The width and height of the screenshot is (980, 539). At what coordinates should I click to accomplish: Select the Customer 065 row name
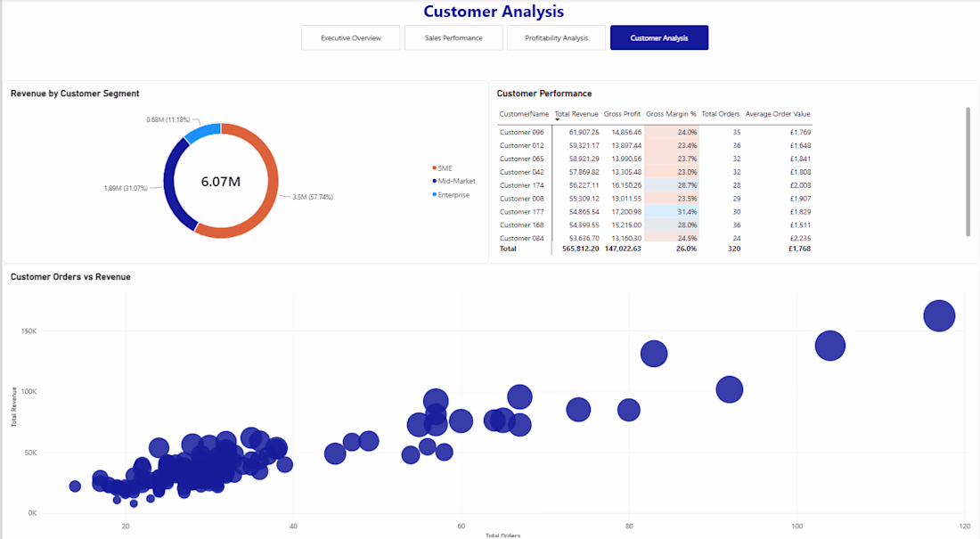(522, 159)
